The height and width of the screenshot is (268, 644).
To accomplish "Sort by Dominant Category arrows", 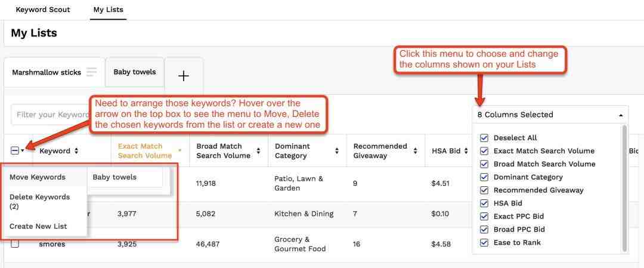I will pos(337,151).
